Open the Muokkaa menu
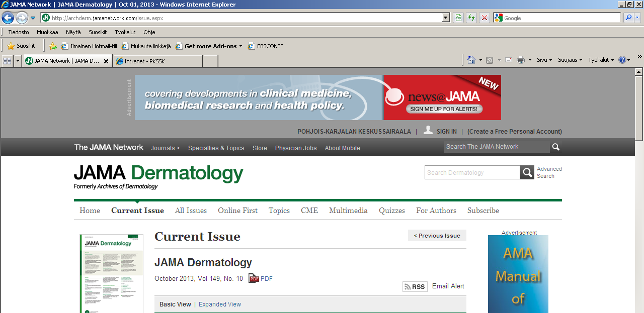 47,32
